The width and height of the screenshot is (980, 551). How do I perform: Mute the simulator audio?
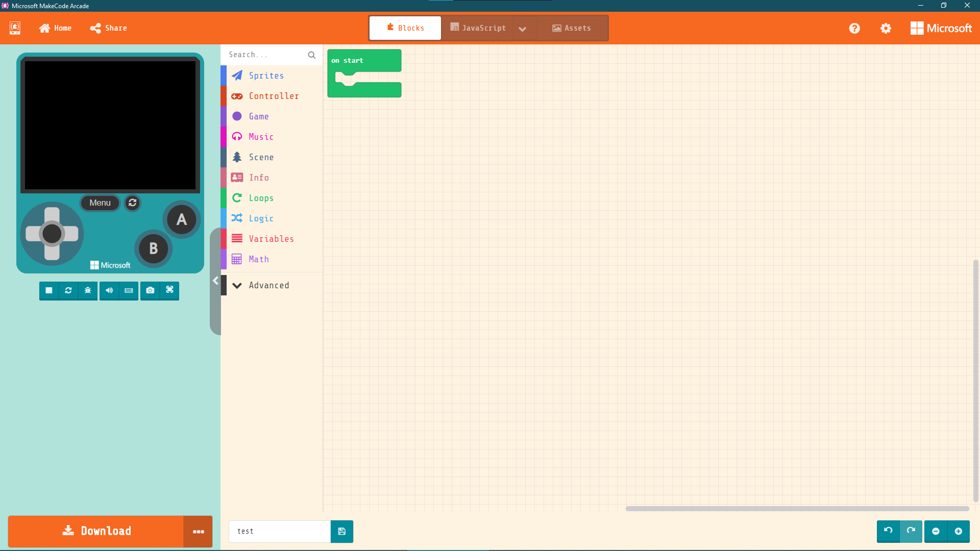point(109,290)
